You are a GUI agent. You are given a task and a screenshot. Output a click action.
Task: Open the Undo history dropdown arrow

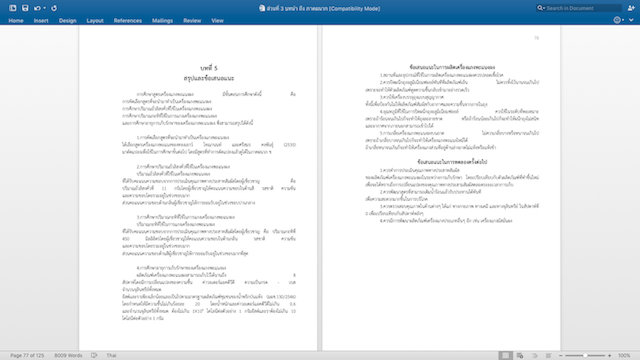pos(44,8)
